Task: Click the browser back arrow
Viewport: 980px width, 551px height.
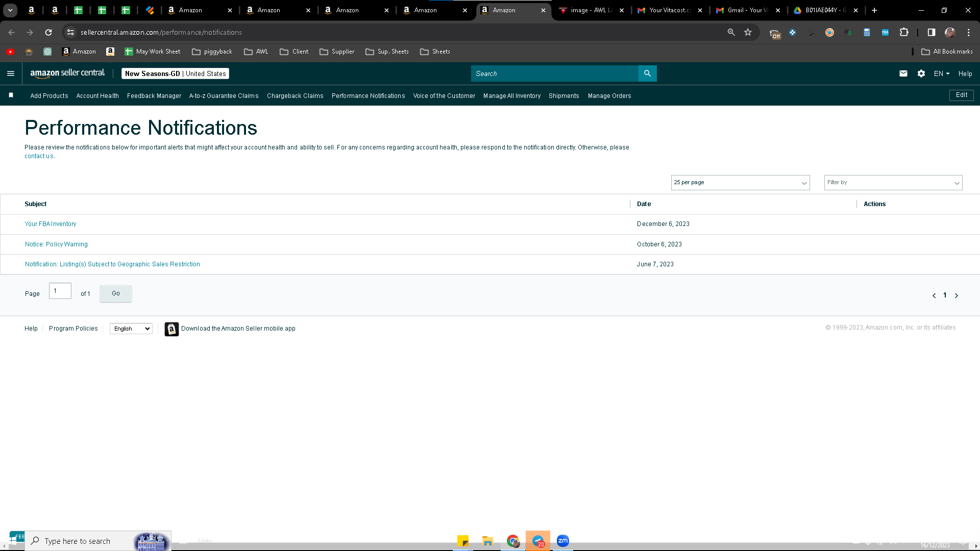Action: tap(11, 32)
